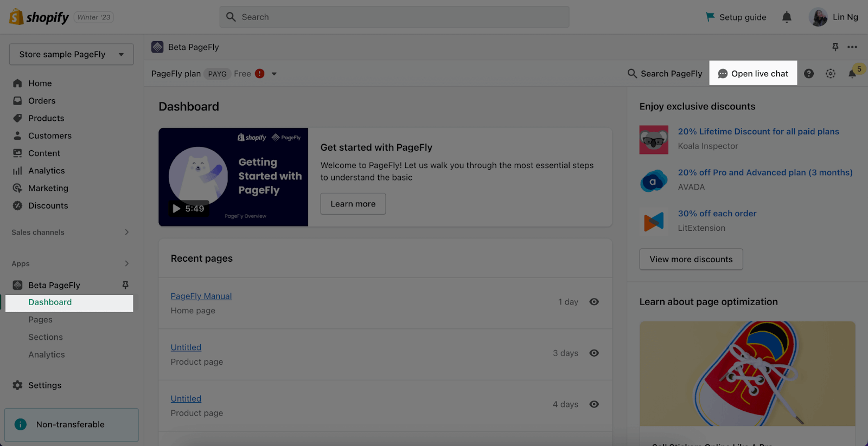
Task: Open PageFly notifications bell with badge 5
Action: [x=853, y=74]
